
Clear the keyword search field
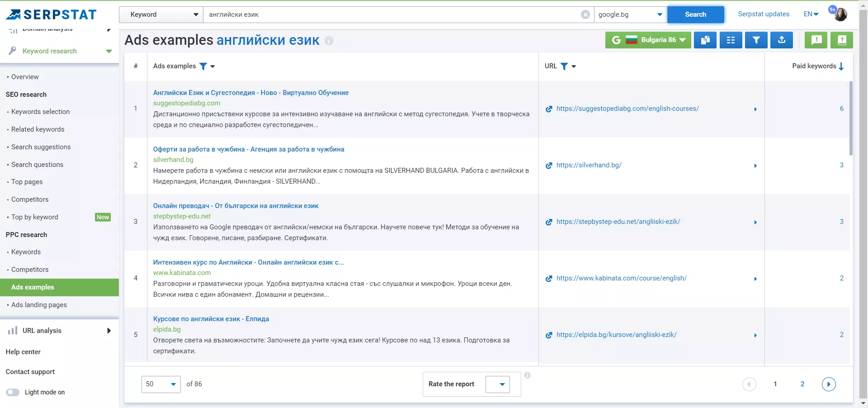tap(585, 14)
